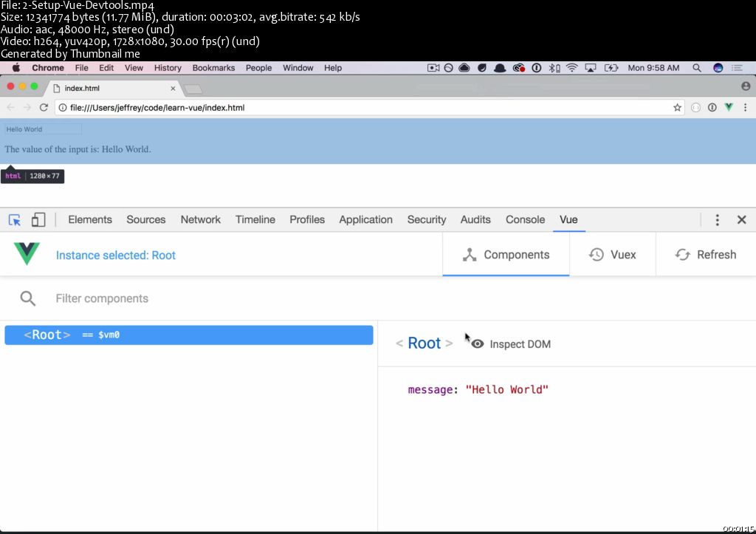The height and width of the screenshot is (534, 756).
Task: Click the Root heading in the inspector pane
Action: pos(425,343)
